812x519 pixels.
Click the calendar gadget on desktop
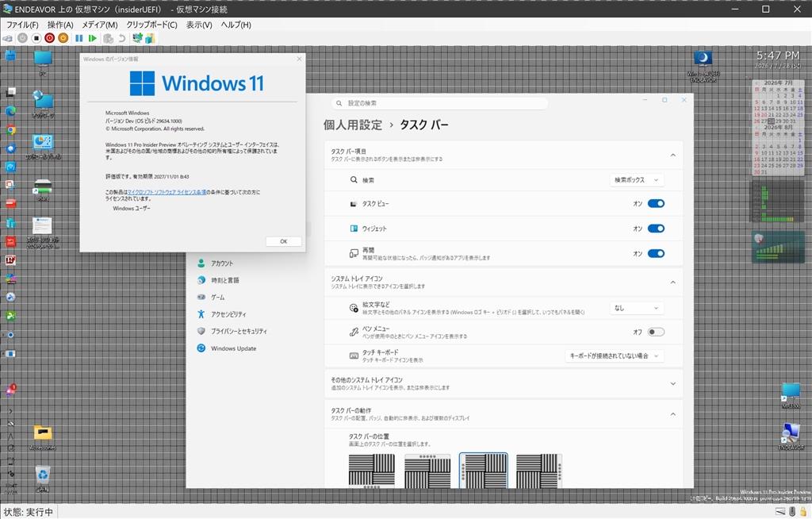pyautogui.click(x=778, y=127)
